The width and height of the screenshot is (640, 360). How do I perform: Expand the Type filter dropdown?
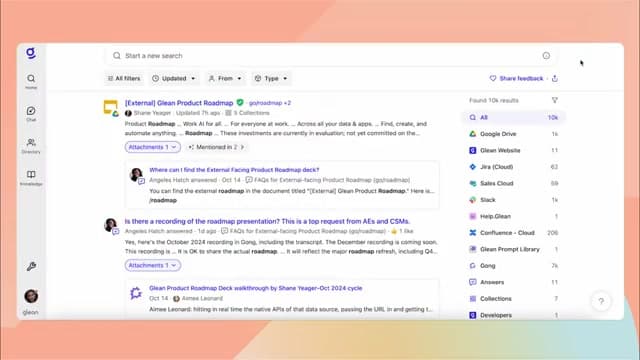click(271, 78)
